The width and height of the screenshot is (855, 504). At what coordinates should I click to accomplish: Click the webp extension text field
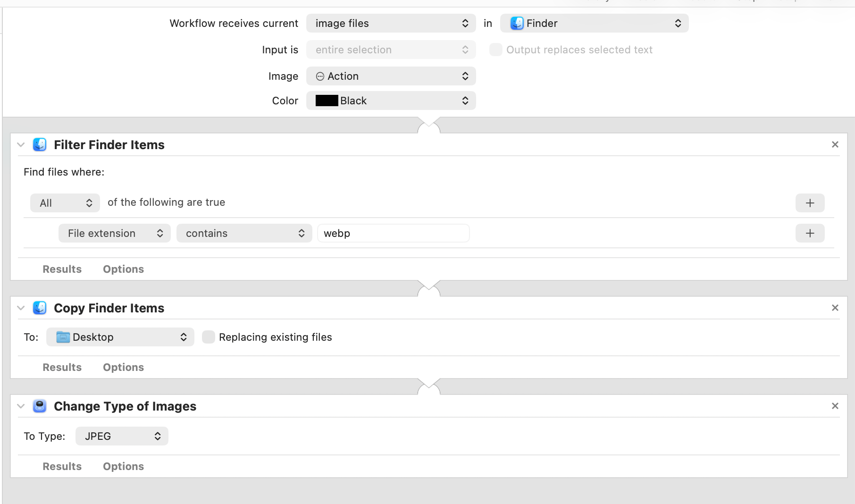(394, 233)
